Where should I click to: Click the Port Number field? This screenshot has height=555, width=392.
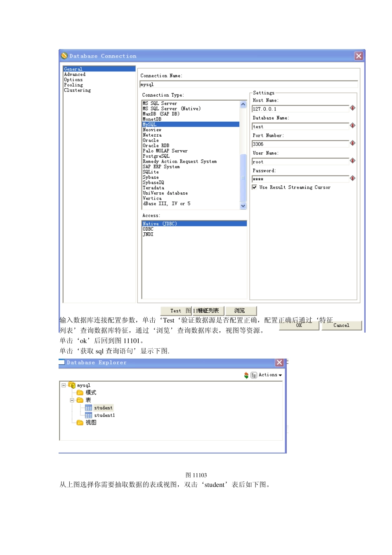coord(300,144)
